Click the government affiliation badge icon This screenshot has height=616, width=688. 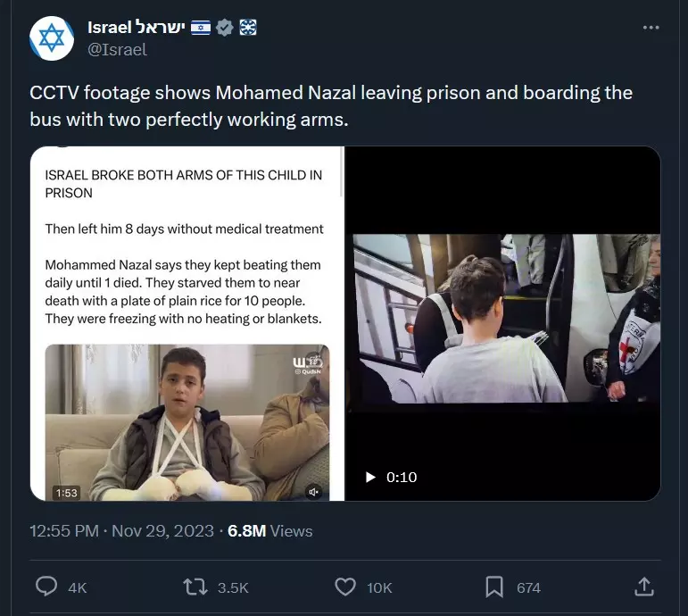248,28
